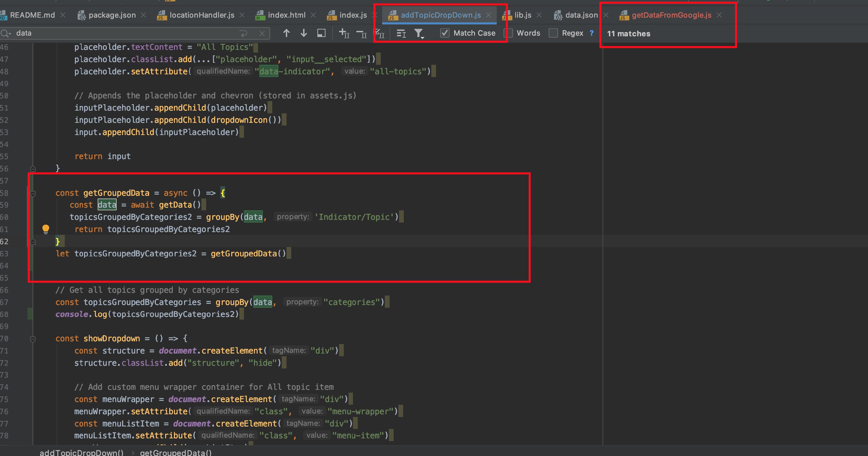Collapse the showDropdown function fold

point(33,339)
